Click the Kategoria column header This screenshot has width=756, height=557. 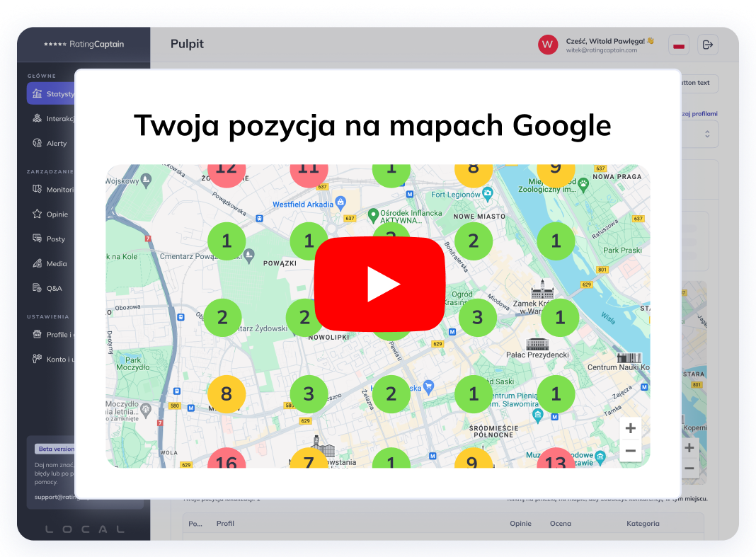[x=643, y=523]
